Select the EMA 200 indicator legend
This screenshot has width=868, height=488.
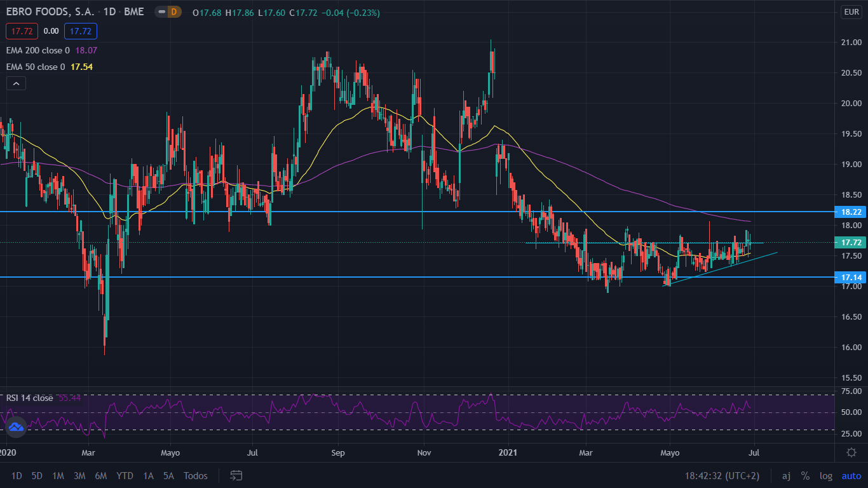click(x=38, y=50)
